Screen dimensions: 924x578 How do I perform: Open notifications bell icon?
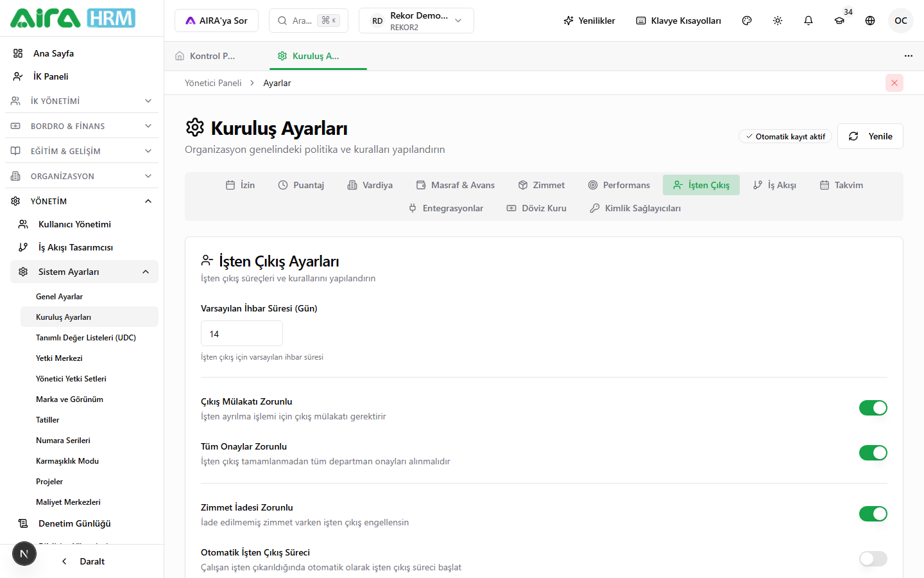click(809, 21)
